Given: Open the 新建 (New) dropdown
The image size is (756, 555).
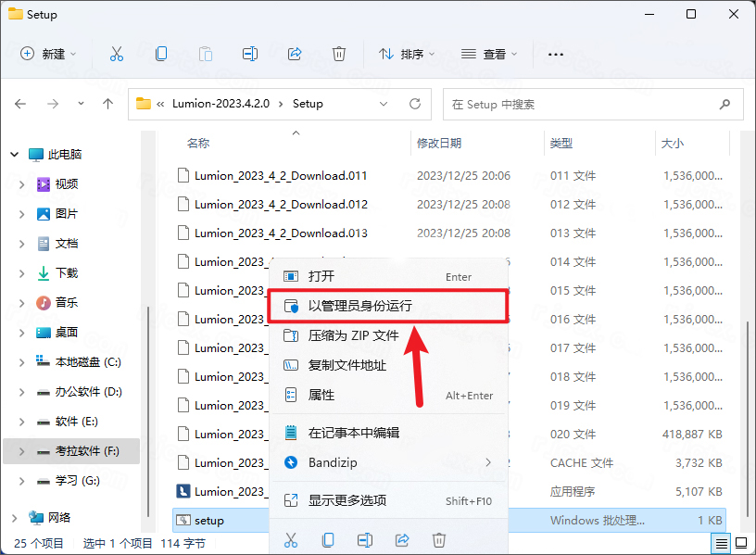Looking at the screenshot, I should [x=48, y=54].
